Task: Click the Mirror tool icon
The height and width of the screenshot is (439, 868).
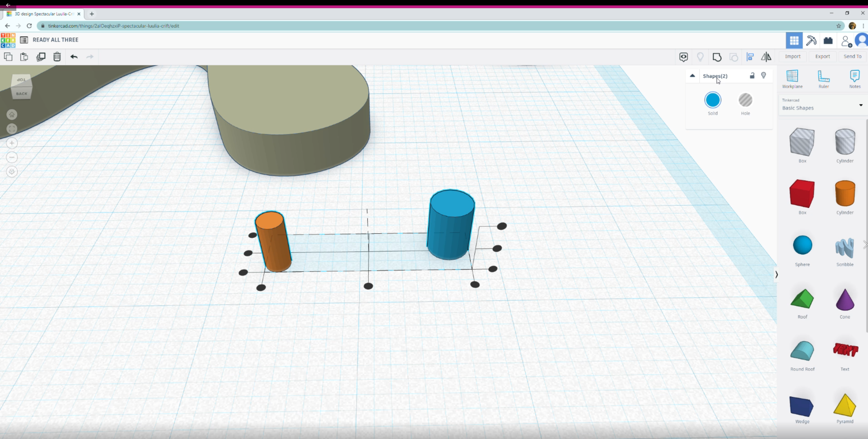Action: 766,57
